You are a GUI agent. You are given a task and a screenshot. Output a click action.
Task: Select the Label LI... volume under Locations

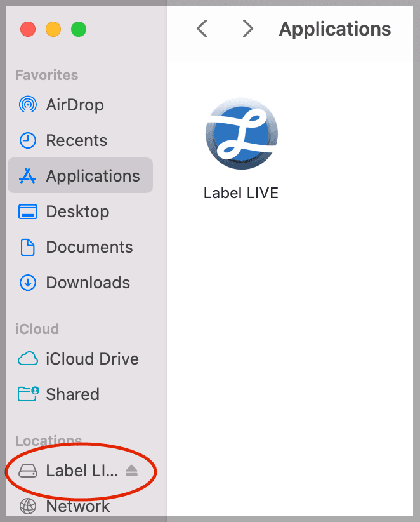click(x=81, y=471)
